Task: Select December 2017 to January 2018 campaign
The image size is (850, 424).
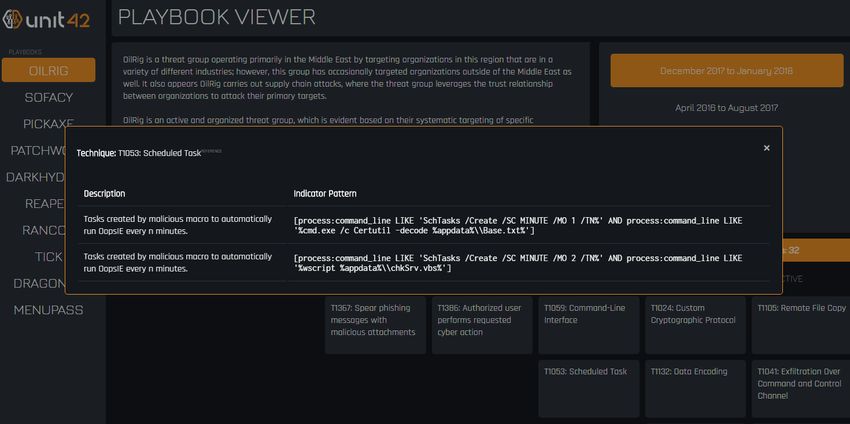Action: click(x=726, y=71)
